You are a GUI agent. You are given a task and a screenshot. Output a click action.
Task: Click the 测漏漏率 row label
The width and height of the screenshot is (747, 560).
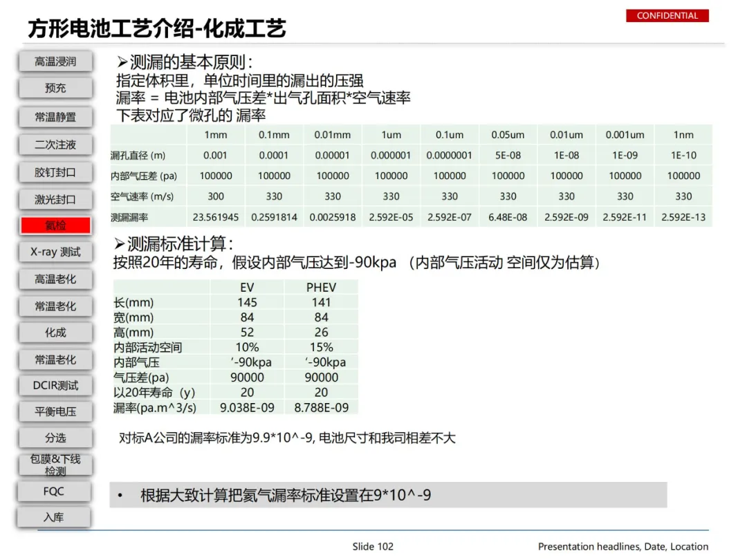pyautogui.click(x=129, y=217)
